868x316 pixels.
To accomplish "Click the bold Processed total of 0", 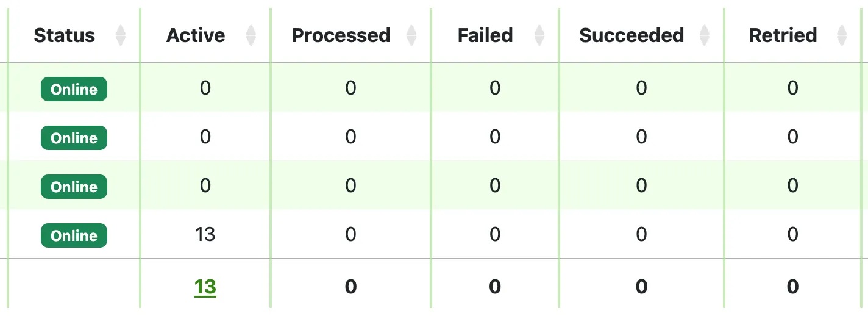I will coord(350,287).
